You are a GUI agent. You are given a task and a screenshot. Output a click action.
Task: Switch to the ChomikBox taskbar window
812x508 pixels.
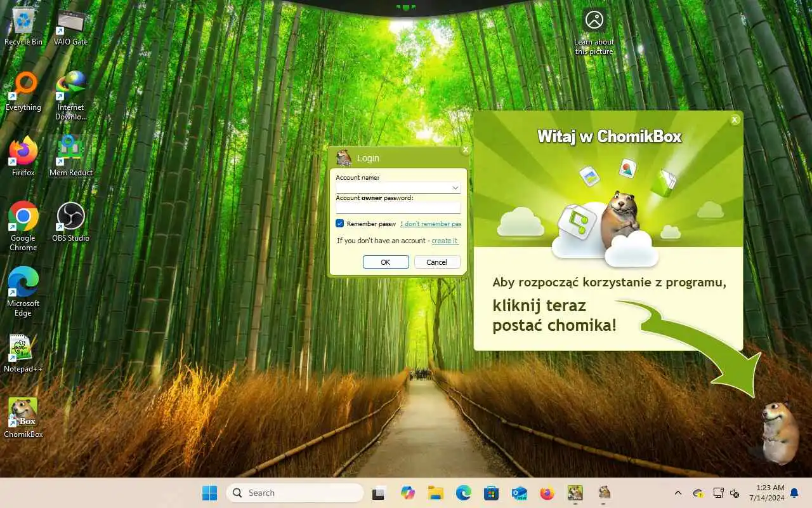pos(575,493)
